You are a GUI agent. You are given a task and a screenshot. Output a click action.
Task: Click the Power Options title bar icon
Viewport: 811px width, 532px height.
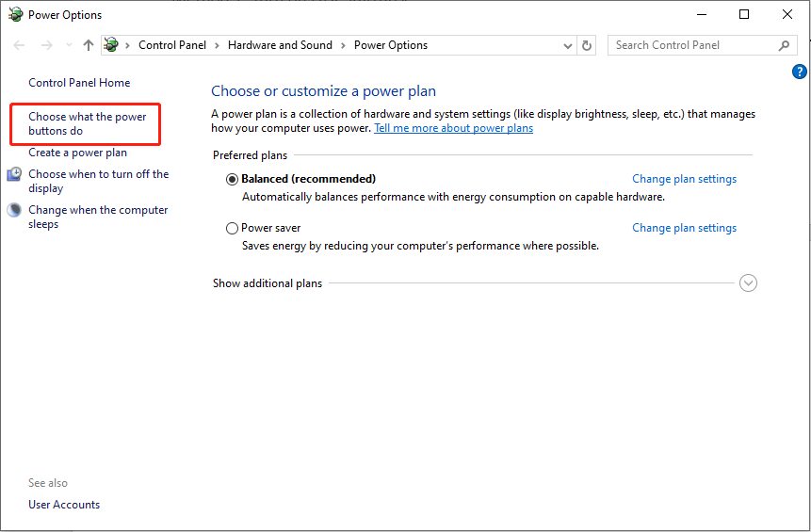point(15,14)
